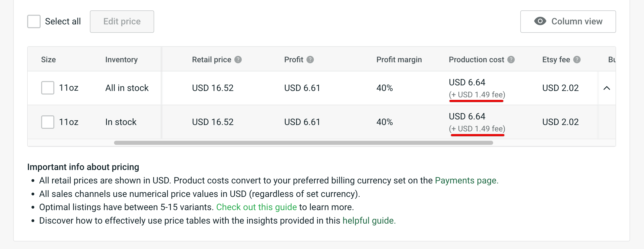Open the Payments page link
Image resolution: width=644 pixels, height=249 pixels.
(466, 180)
